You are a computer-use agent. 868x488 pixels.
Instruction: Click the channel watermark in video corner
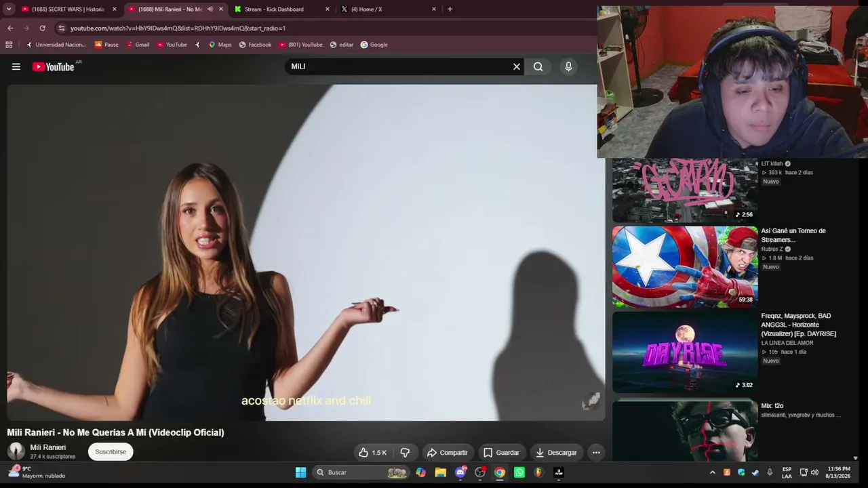tap(591, 401)
